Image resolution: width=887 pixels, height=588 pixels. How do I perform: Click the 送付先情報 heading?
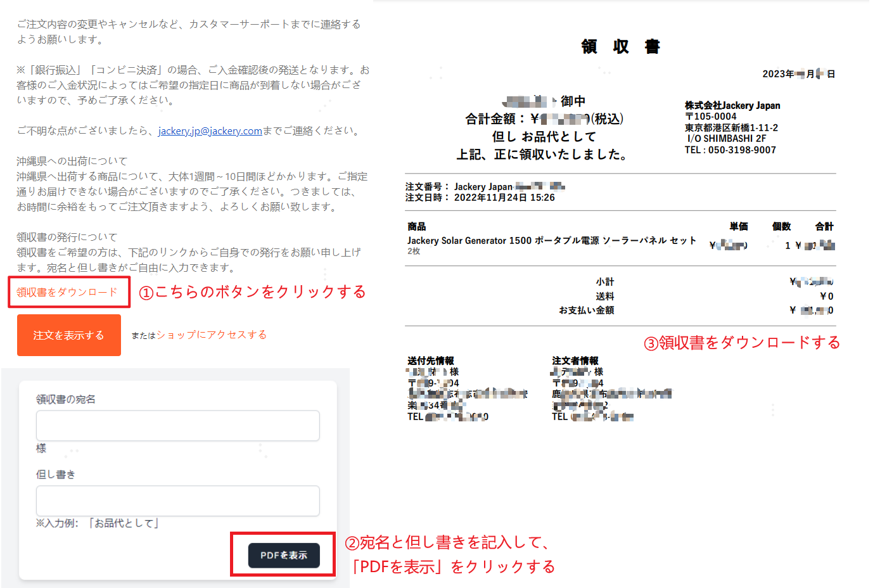tap(431, 361)
